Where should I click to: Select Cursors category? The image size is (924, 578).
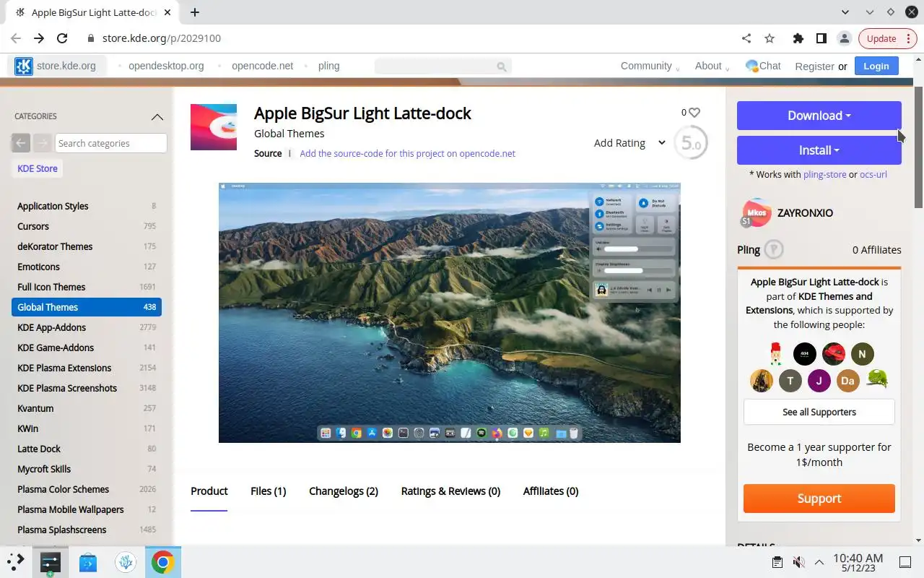[x=87, y=226]
